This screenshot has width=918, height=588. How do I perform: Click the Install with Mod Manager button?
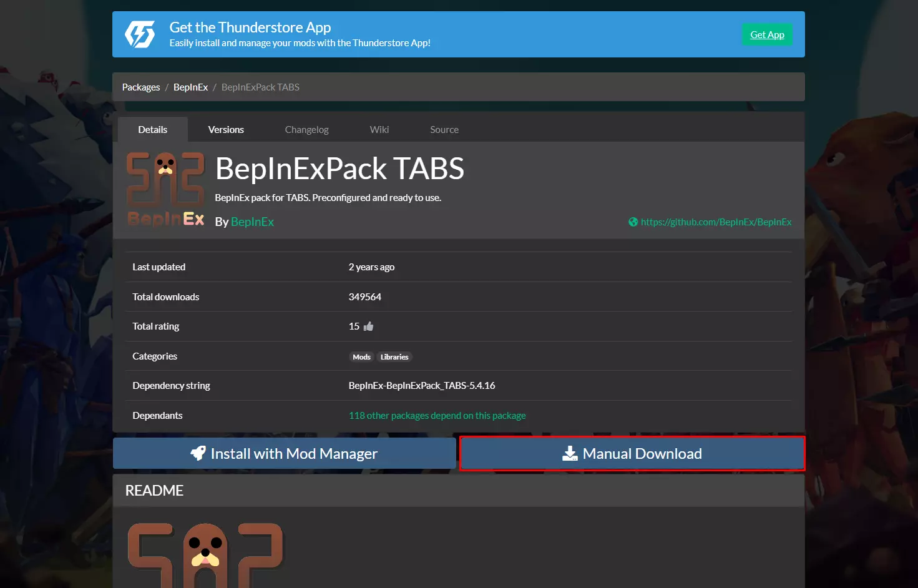[x=285, y=453]
